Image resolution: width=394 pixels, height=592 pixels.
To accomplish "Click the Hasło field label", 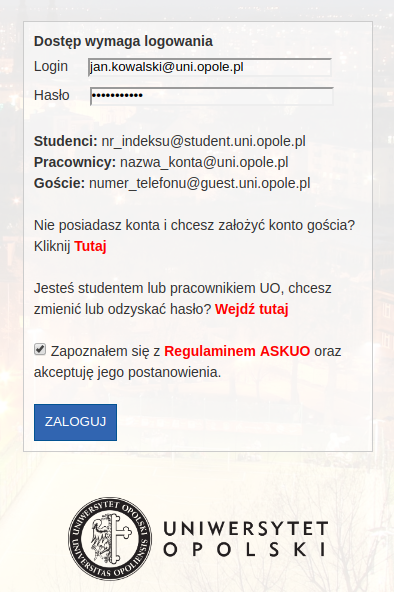I will click(52, 95).
